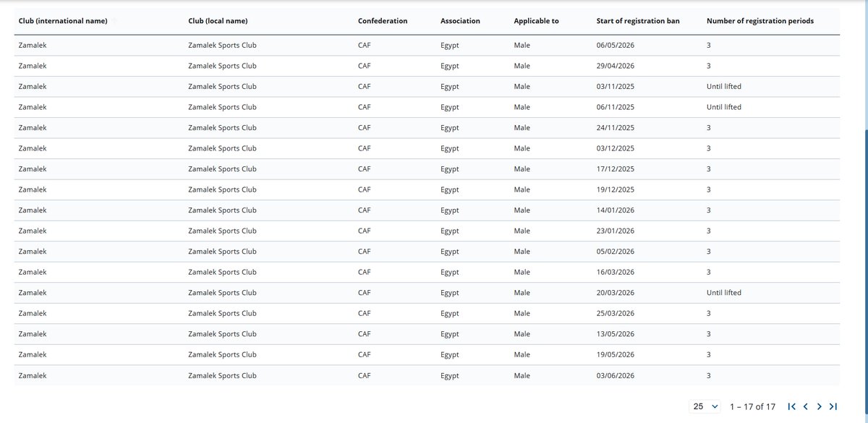Viewport: 868px width, 423px height.
Task: Click the '1 – 17 of 17' page range text
Action: pyautogui.click(x=753, y=406)
